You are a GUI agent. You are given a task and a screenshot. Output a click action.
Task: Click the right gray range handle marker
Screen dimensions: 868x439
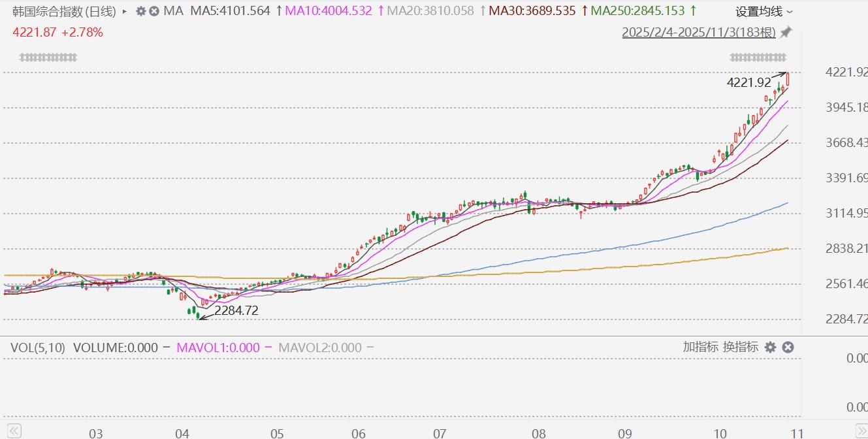(x=758, y=57)
